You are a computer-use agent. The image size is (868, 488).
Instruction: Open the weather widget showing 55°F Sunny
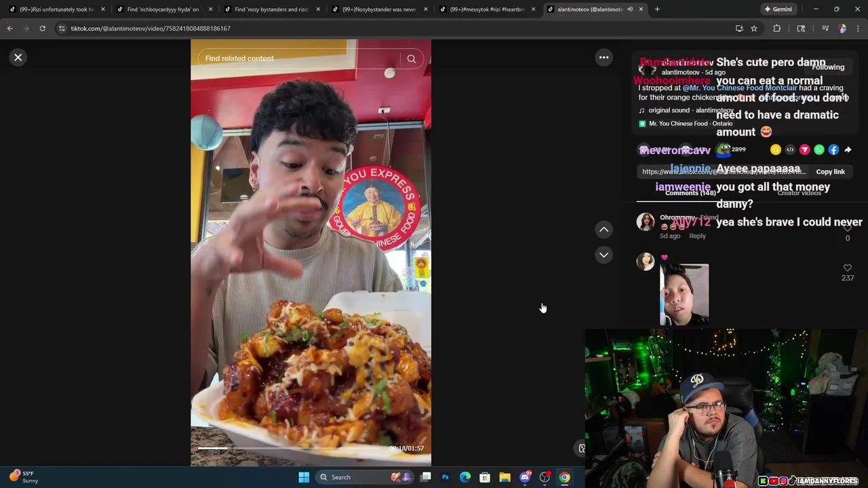coord(24,477)
